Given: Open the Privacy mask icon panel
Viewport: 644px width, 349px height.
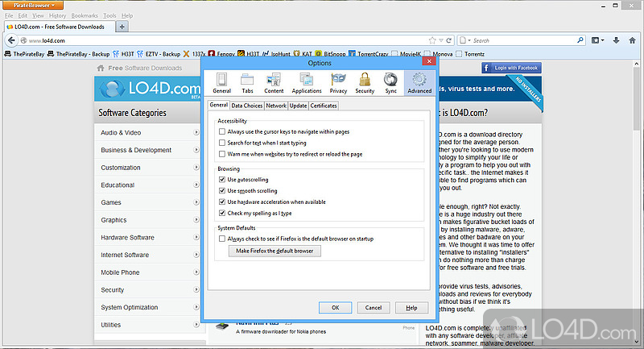Looking at the screenshot, I should 338,83.
